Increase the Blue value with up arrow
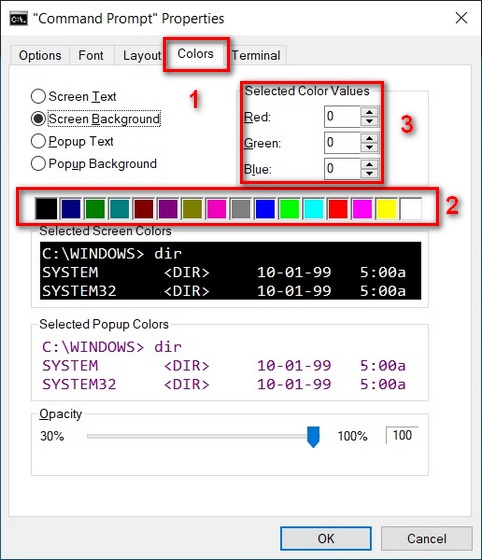 tap(369, 164)
